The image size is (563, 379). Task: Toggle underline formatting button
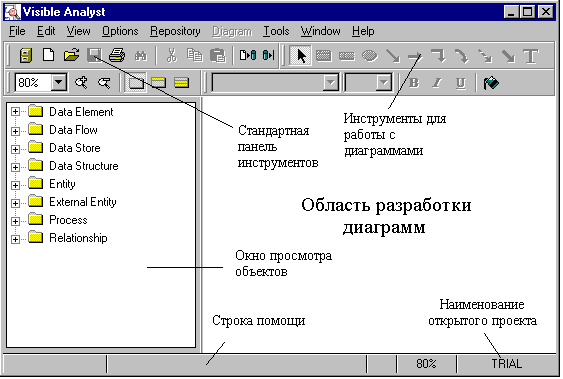point(460,83)
